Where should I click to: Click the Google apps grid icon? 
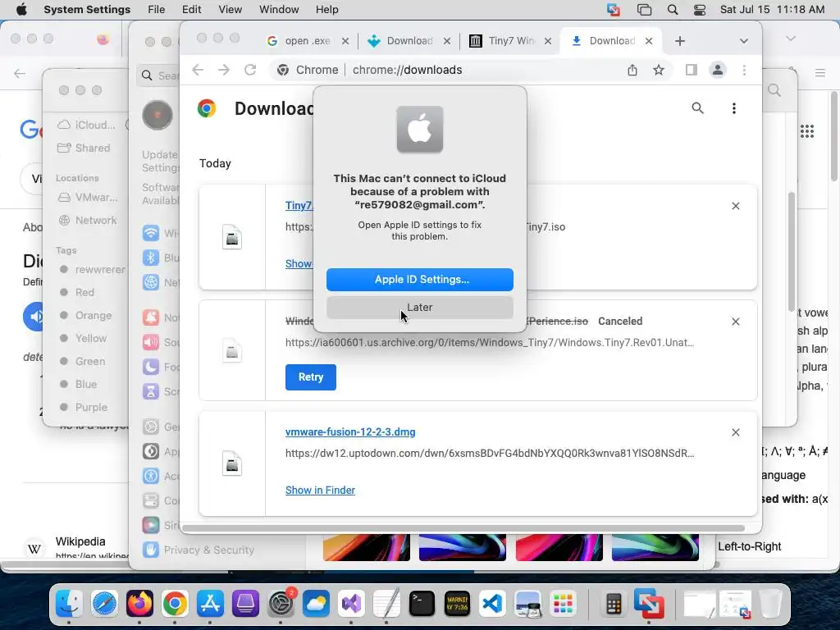pos(807,131)
